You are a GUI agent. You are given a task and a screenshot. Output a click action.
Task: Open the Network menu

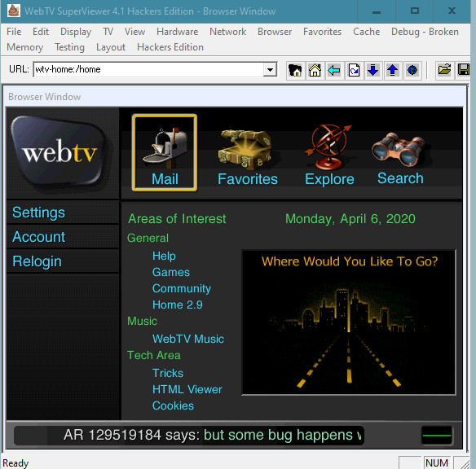point(227,32)
